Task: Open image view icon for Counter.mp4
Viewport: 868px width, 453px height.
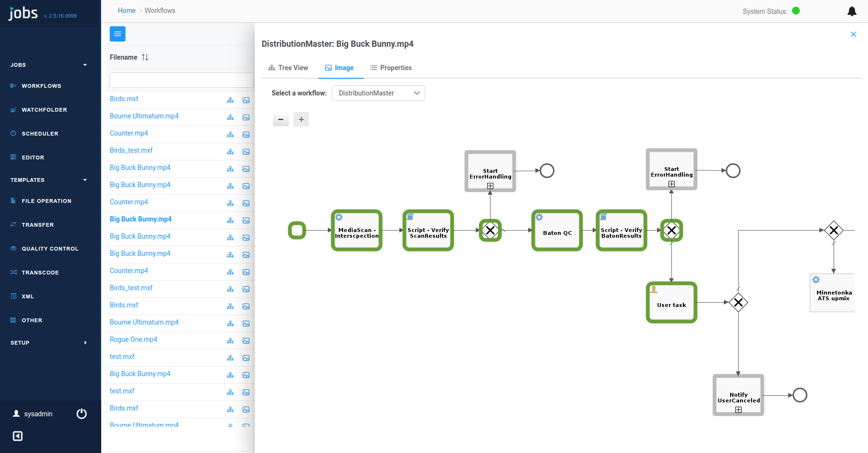Action: tap(246, 135)
